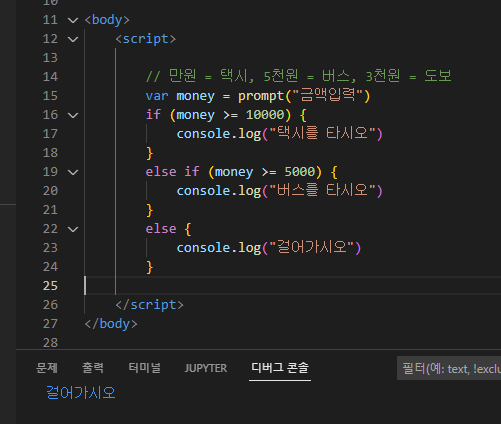The image size is (501, 424).
Task: Click console.log on line 20
Action: [219, 191]
